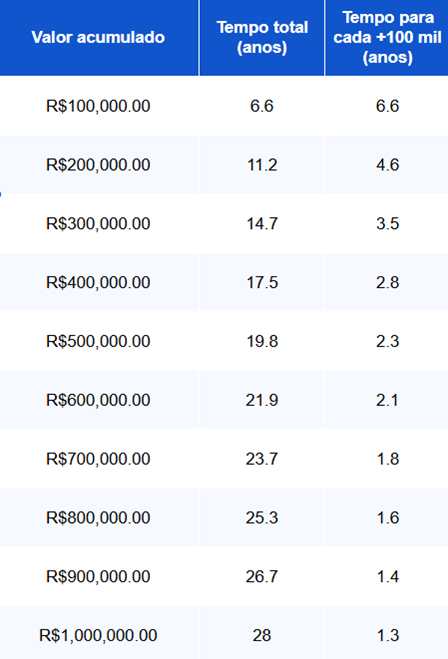
Task: Click the 14.7 total years value
Action: (262, 224)
